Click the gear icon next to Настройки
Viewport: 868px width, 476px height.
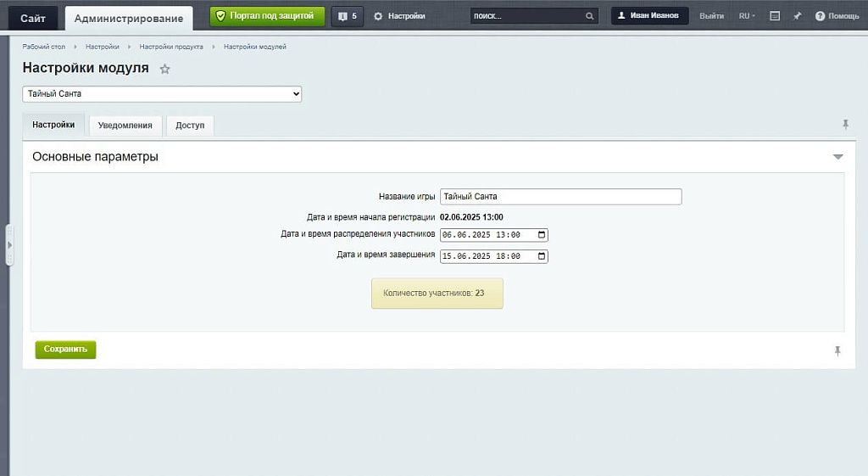pos(378,16)
